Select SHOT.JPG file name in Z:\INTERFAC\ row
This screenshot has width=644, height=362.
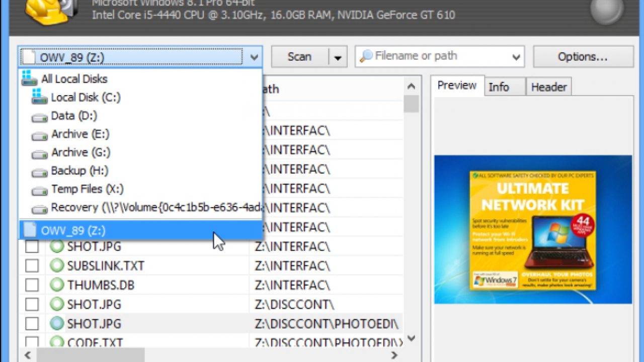(x=94, y=246)
